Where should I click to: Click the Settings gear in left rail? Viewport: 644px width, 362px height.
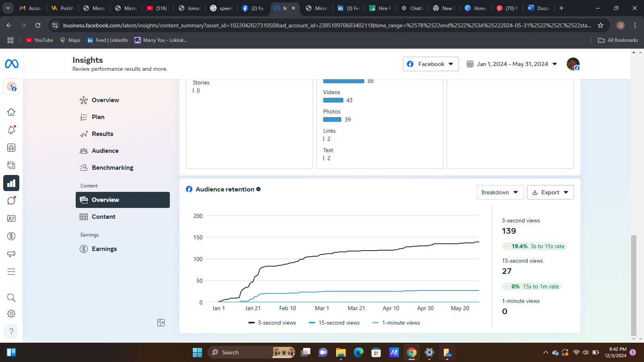[x=11, y=314]
